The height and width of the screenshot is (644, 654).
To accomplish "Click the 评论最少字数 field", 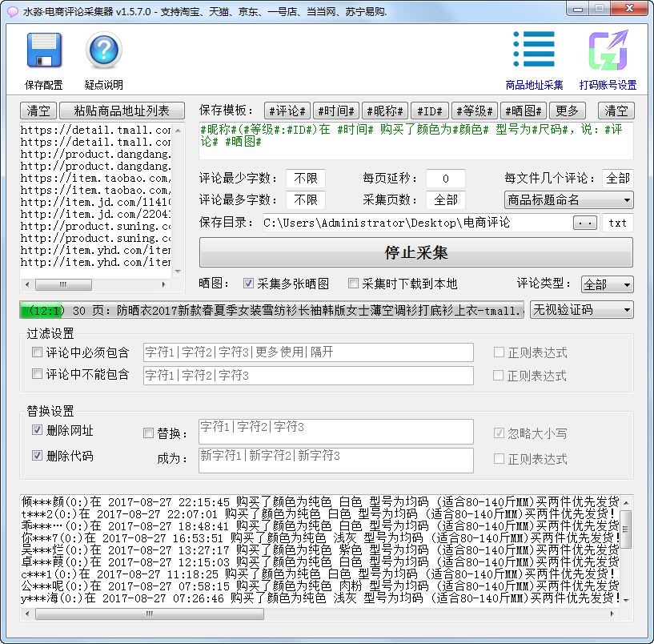I will [306, 179].
